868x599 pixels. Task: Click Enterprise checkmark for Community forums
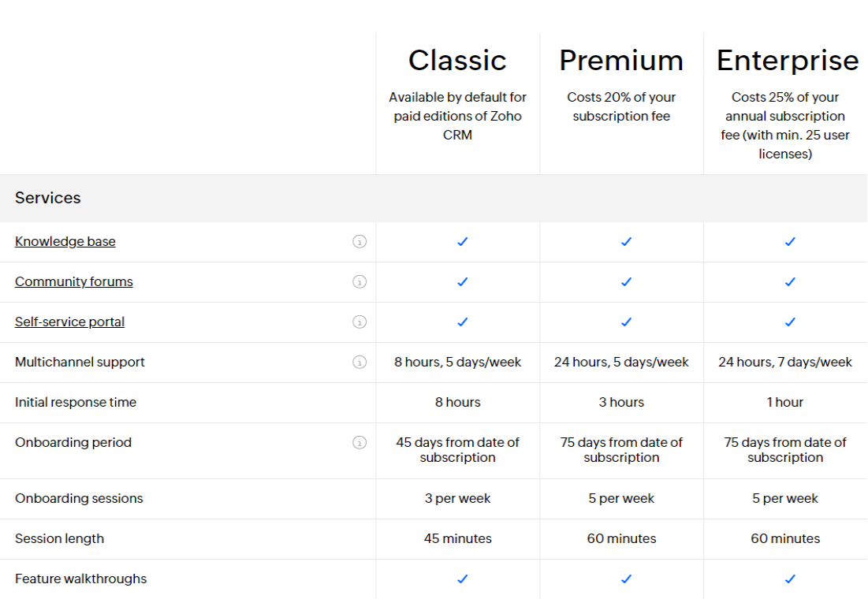point(790,282)
